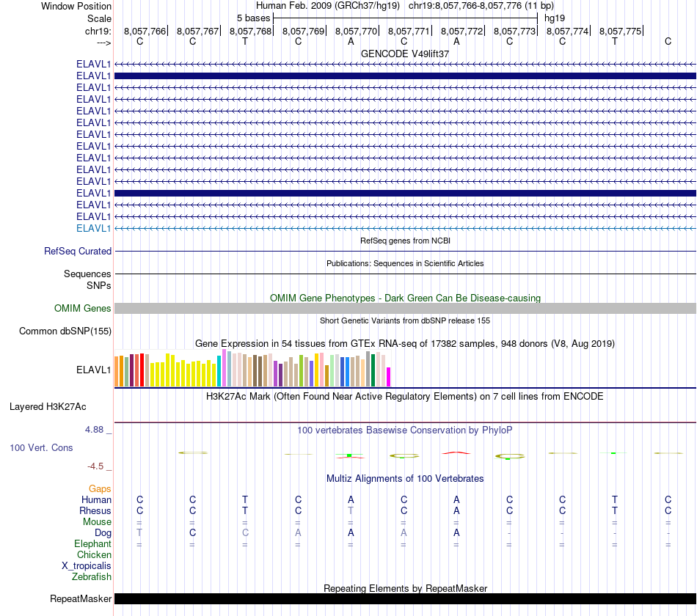Click the chr19:8,057,766-8,057,776 (11 bp) position text
This screenshot has width=697, height=616.
coord(481,6)
